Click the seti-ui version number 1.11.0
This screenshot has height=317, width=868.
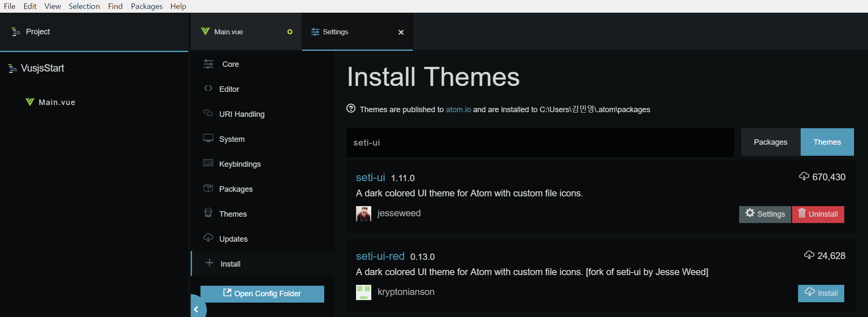[x=403, y=178]
